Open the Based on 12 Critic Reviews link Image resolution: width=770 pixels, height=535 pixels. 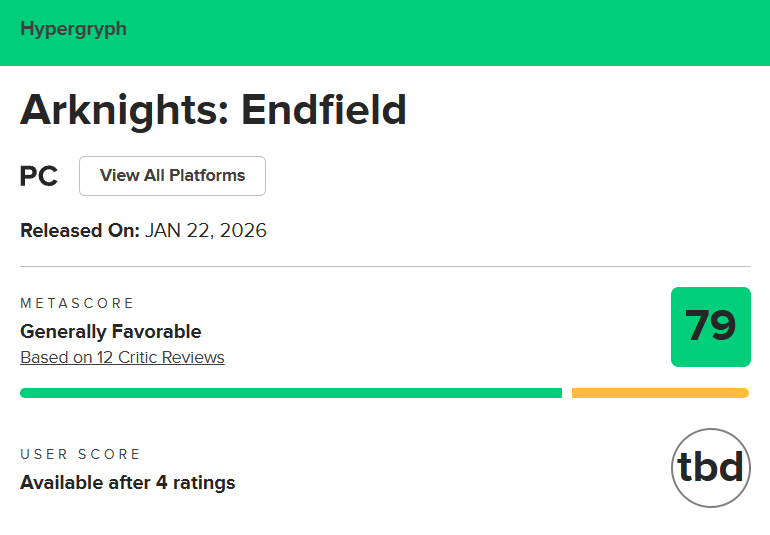pos(122,357)
